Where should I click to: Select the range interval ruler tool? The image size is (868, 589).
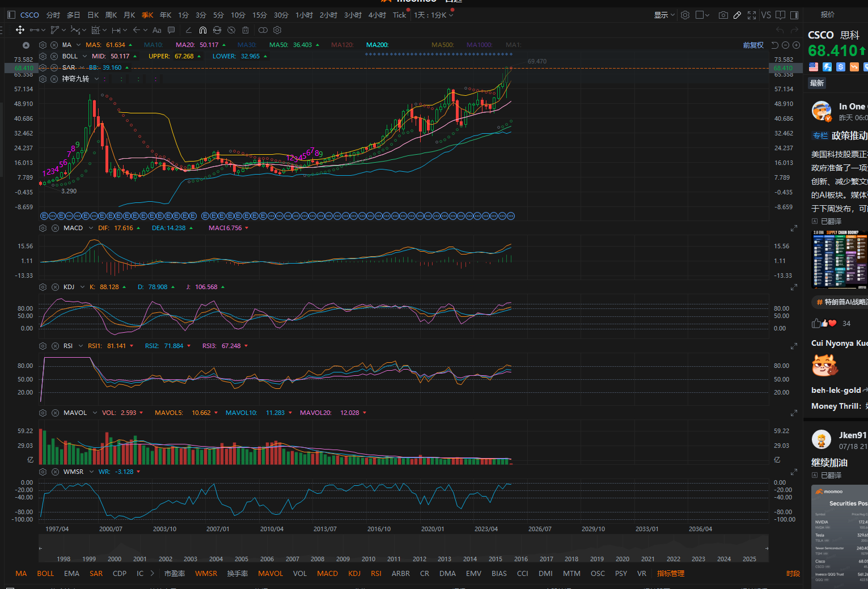pyautogui.click(x=116, y=30)
